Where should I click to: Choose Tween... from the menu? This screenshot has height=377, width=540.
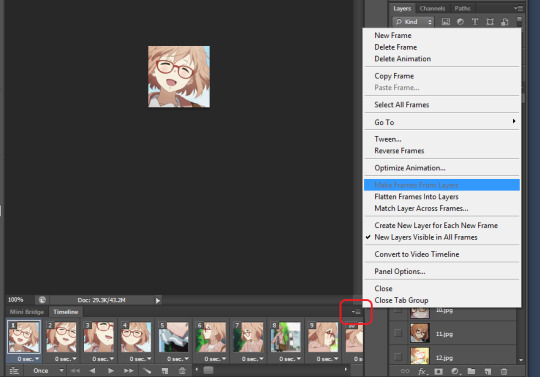click(x=442, y=139)
